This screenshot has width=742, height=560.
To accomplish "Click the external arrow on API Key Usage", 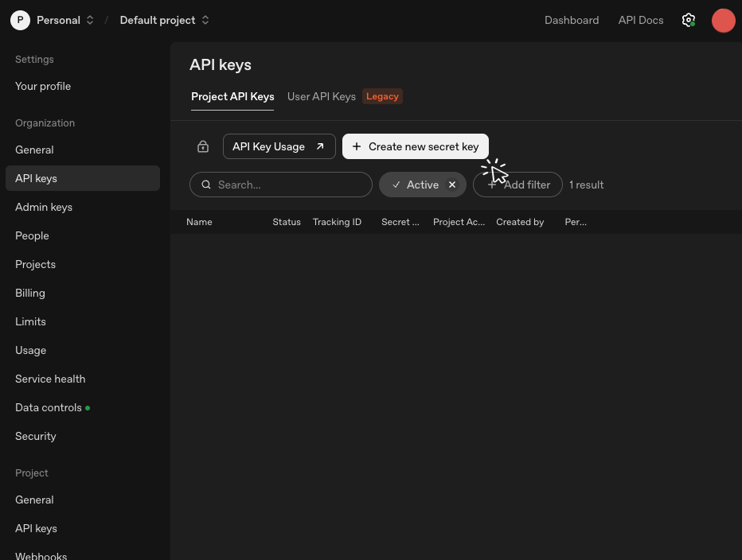I will pyautogui.click(x=320, y=146).
